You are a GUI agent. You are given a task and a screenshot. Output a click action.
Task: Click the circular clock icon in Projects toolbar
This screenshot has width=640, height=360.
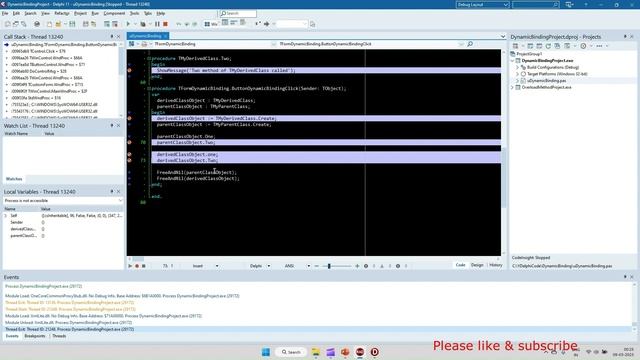pyautogui.click(x=583, y=46)
